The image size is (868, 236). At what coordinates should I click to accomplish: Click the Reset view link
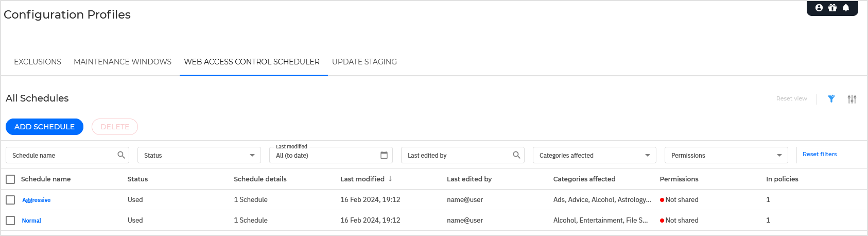coord(792,98)
